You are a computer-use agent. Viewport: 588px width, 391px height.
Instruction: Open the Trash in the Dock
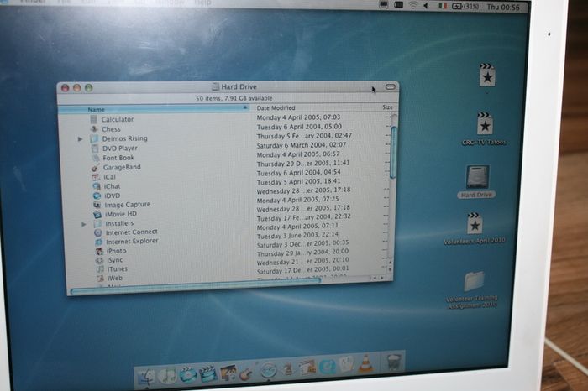point(393,361)
